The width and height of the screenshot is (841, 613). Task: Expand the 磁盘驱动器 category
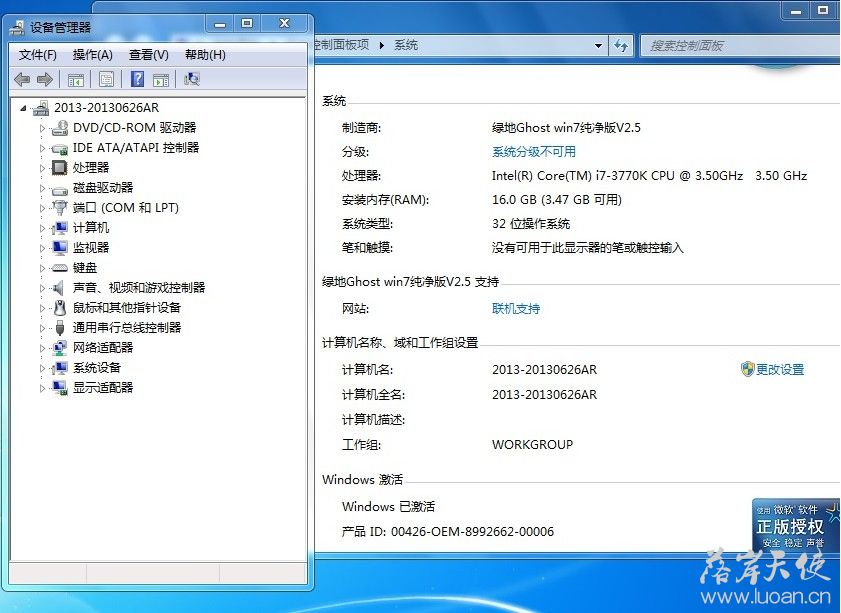42,188
